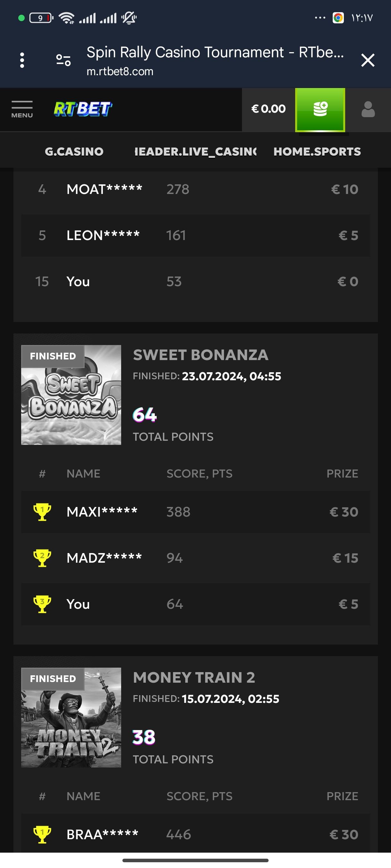Select the LEON***** leaderboard row

[x=195, y=236]
